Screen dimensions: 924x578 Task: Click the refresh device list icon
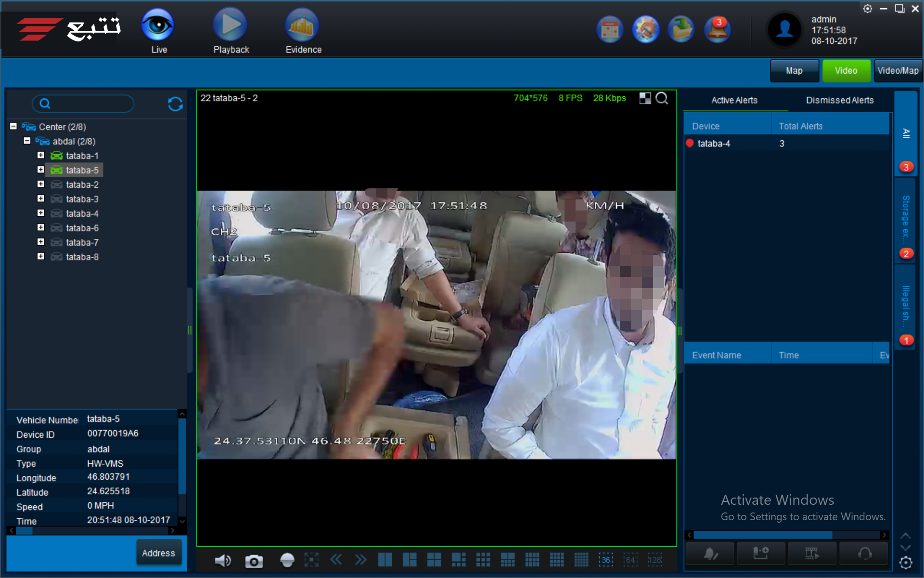click(175, 104)
